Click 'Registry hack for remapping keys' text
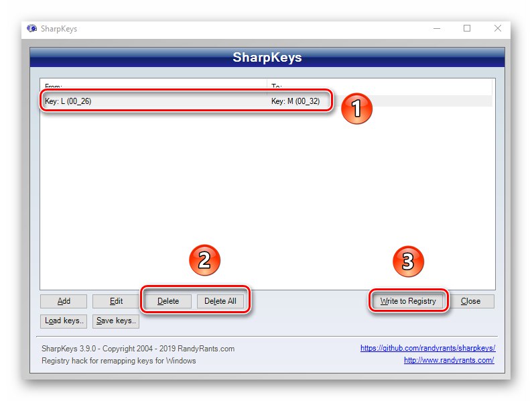532x401 pixels. click(119, 361)
